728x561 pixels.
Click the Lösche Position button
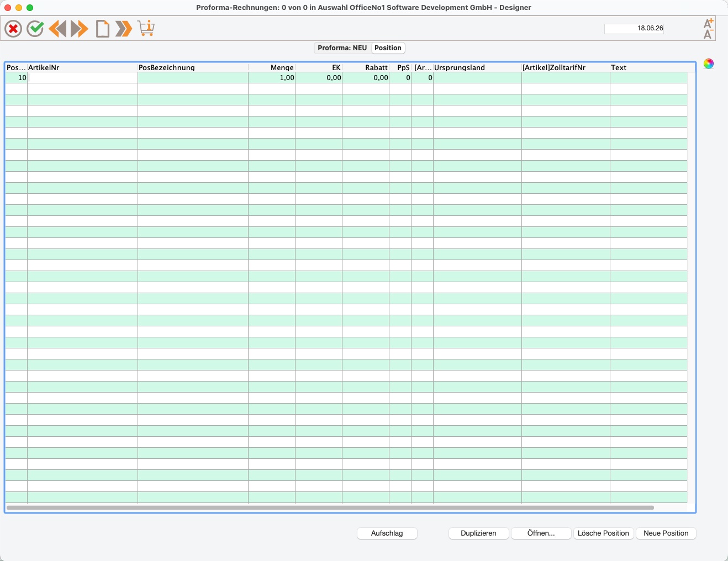(x=604, y=533)
